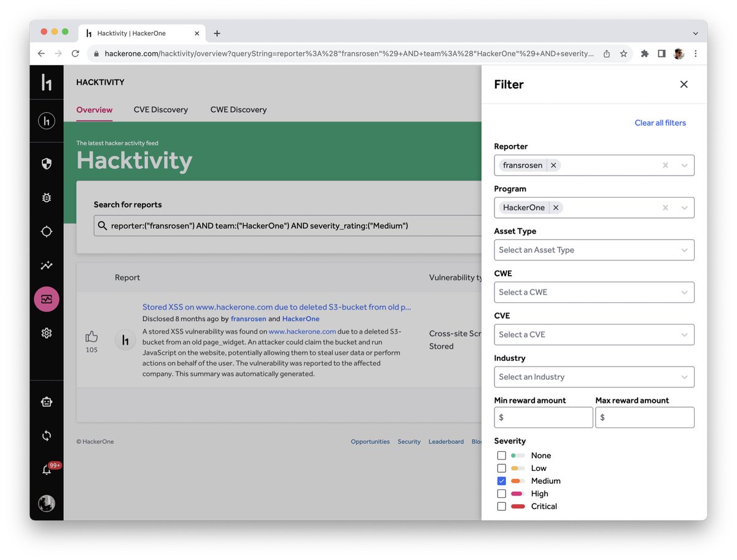Open the Select an Asset Type dropdown
Image resolution: width=737 pixels, height=560 pixels.
coord(593,250)
